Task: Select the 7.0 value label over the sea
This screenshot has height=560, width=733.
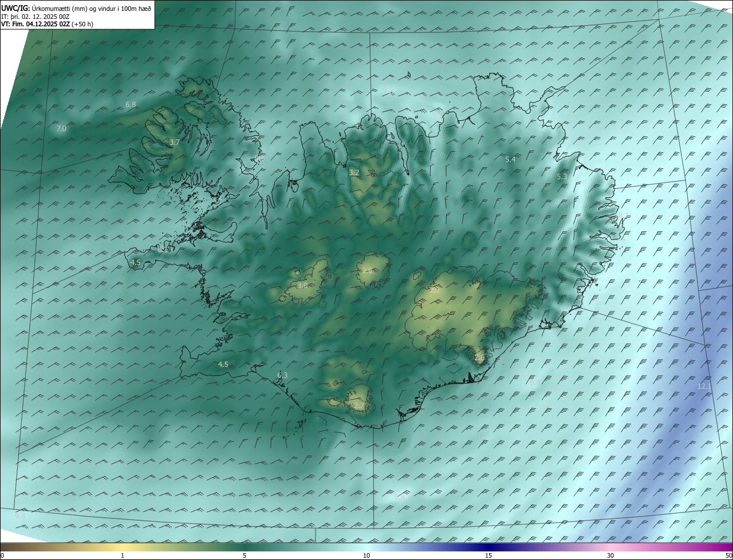Action: 61,129
